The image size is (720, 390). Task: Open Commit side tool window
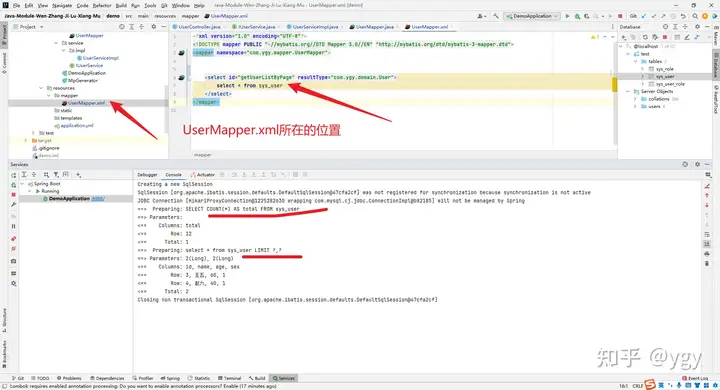coord(4,63)
